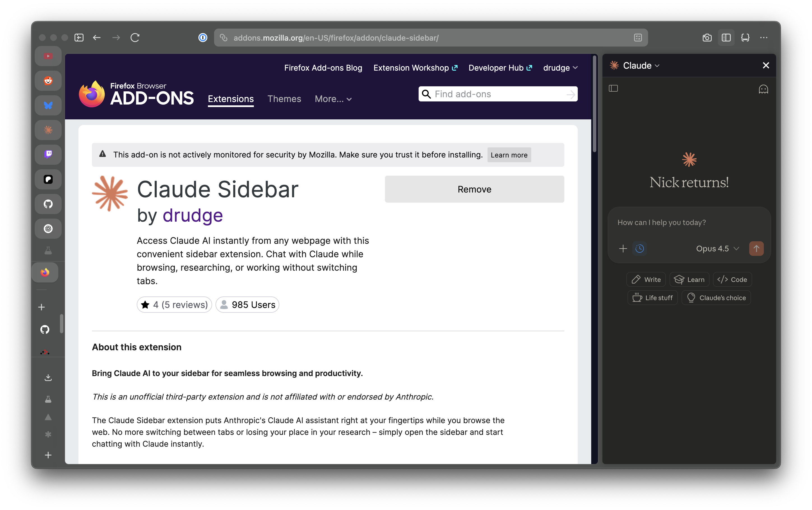This screenshot has width=812, height=510.
Task: Toggle the side panel button
Action: (x=726, y=38)
